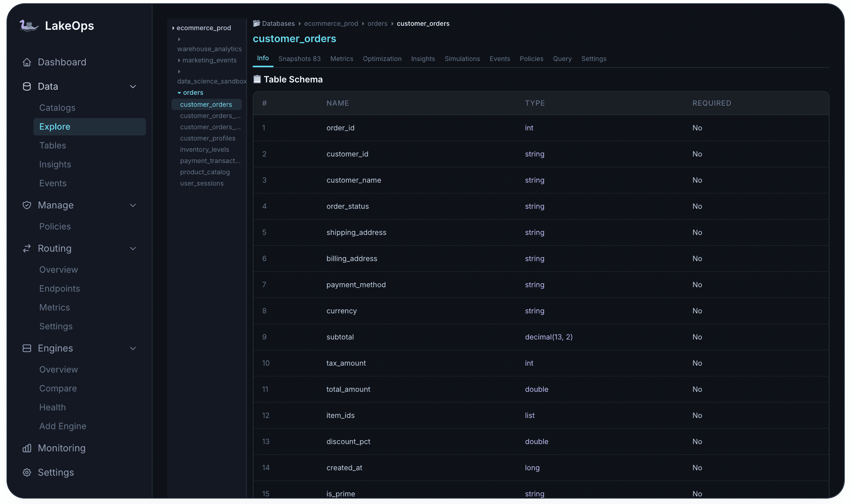Collapse the orders tree node

pyautogui.click(x=179, y=93)
